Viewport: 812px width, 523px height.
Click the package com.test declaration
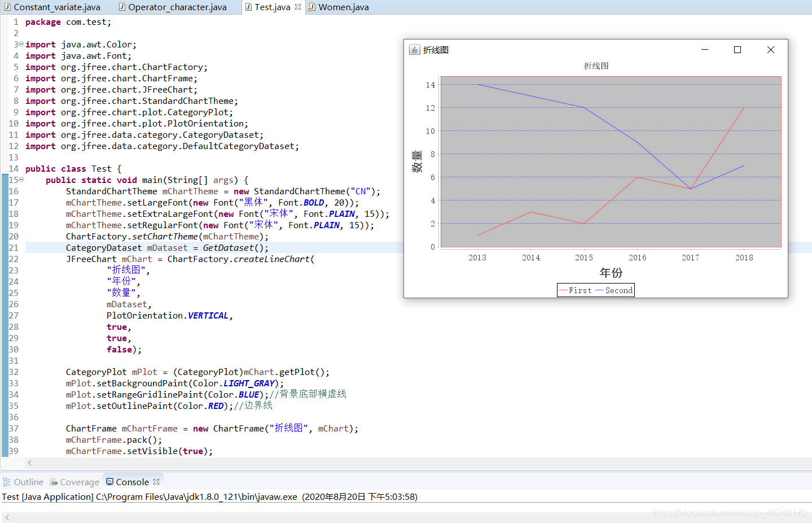click(x=68, y=21)
